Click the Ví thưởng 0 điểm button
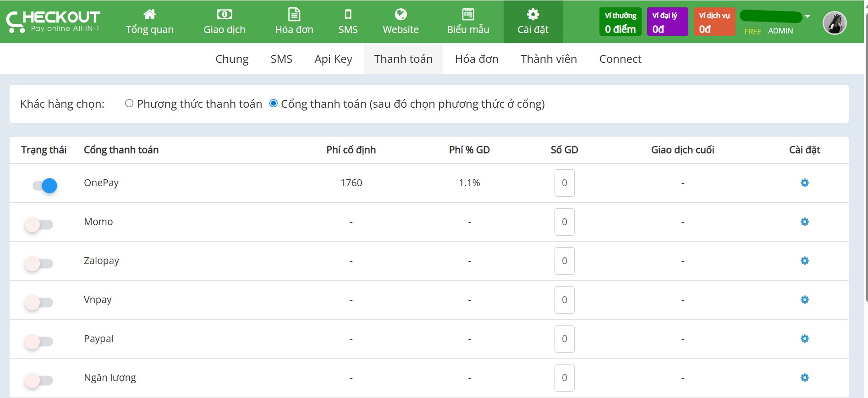This screenshot has height=398, width=868. [621, 22]
